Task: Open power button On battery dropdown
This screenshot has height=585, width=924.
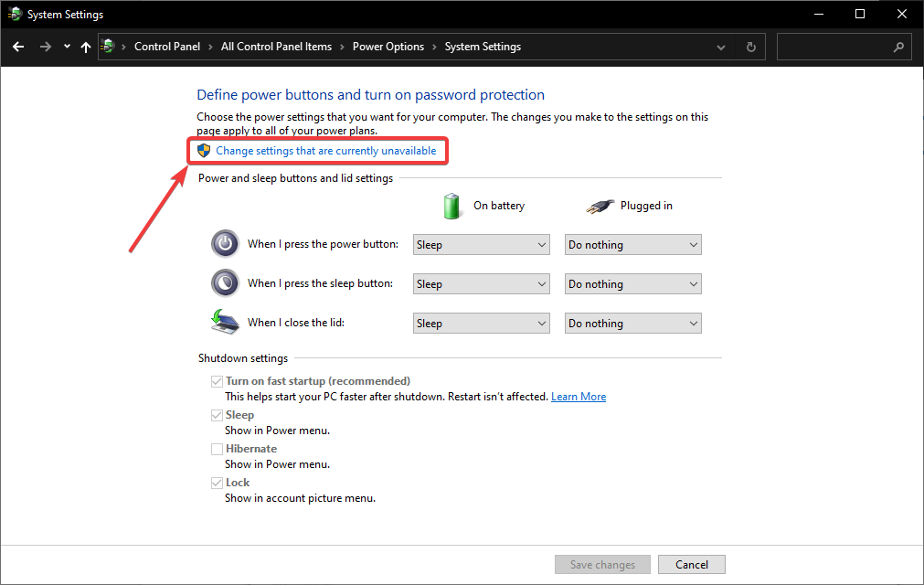Action: click(481, 245)
